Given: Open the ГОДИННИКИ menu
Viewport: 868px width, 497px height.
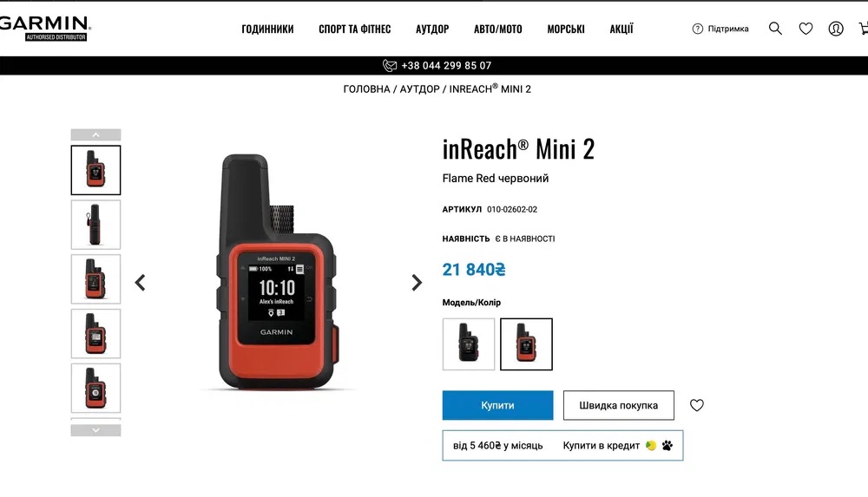Looking at the screenshot, I should tap(267, 29).
